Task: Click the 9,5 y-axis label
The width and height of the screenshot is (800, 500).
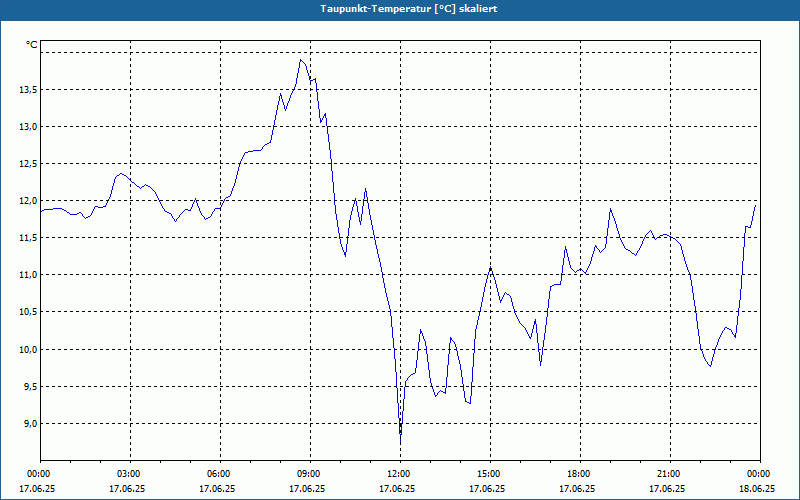Action: (30, 387)
